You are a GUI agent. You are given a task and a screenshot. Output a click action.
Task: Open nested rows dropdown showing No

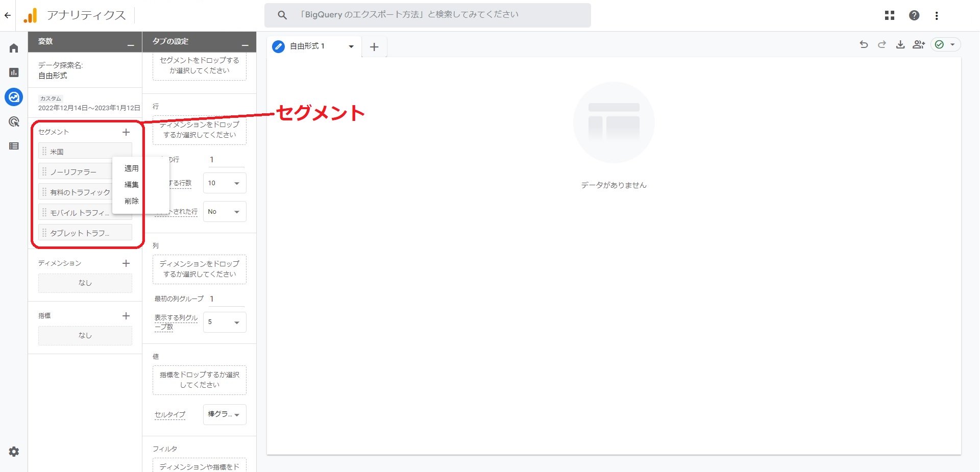coord(225,212)
